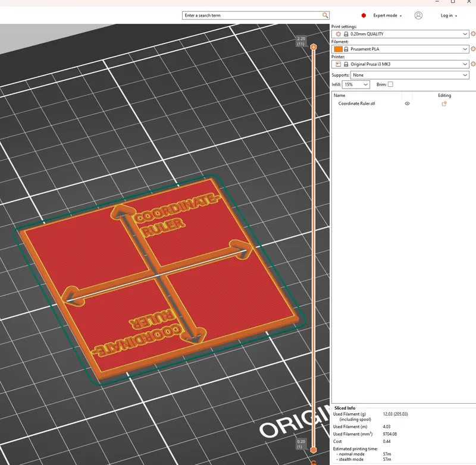Open the Infill 15% dropdown
476x465 pixels.
click(x=356, y=84)
